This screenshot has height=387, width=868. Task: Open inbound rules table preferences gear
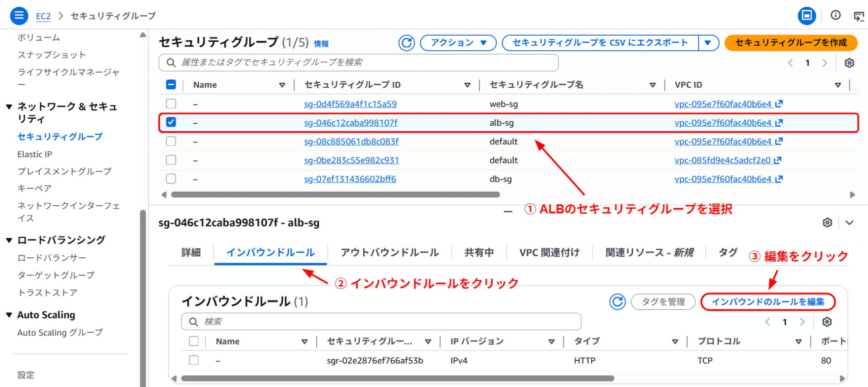tap(827, 322)
